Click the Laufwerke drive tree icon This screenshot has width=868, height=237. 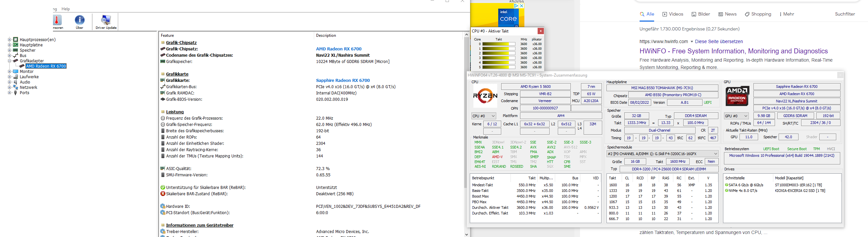pos(16,77)
